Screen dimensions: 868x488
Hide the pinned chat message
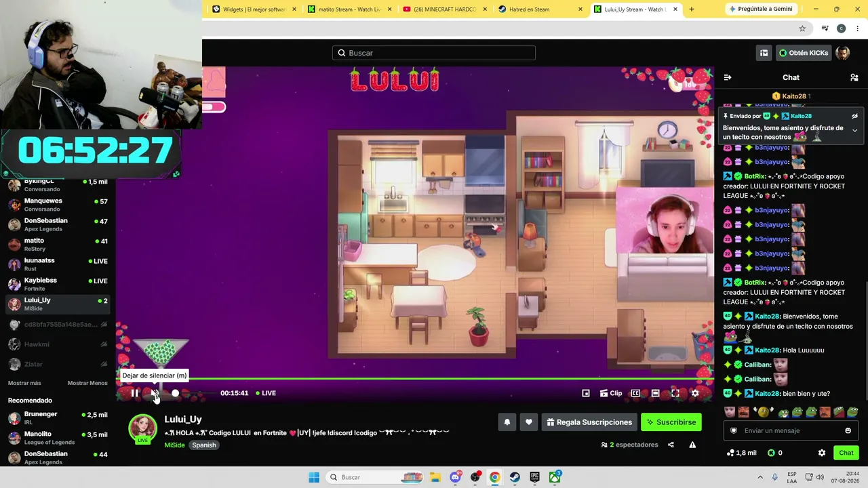[x=854, y=116]
